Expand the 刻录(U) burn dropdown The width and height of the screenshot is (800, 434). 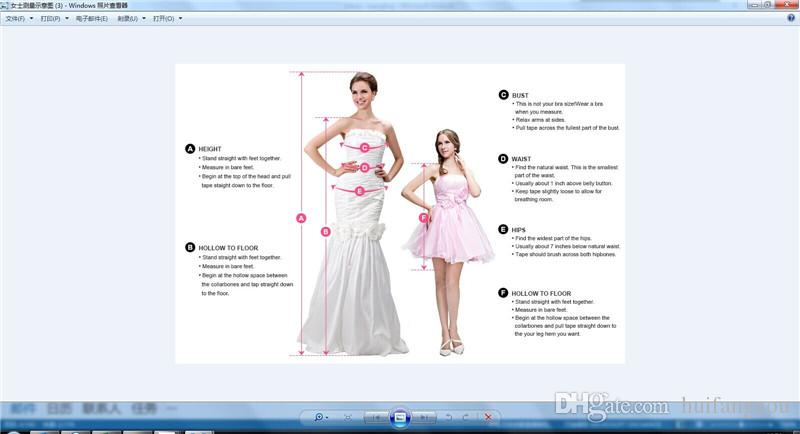[130, 18]
